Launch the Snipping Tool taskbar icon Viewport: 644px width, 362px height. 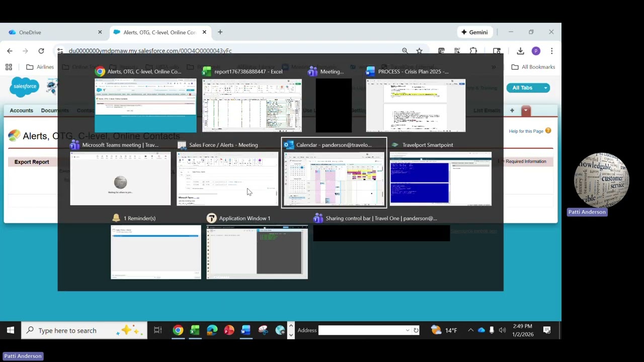(x=263, y=330)
